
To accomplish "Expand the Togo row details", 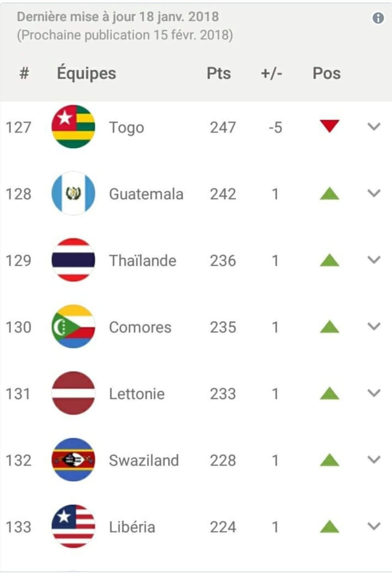I will pos(374,127).
